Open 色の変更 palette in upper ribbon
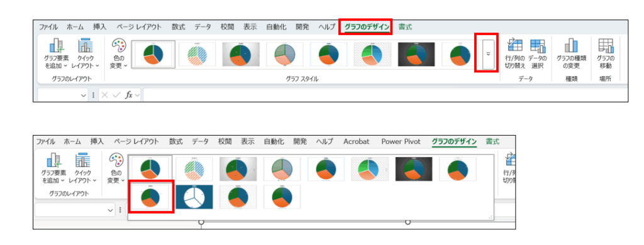 coord(119,53)
